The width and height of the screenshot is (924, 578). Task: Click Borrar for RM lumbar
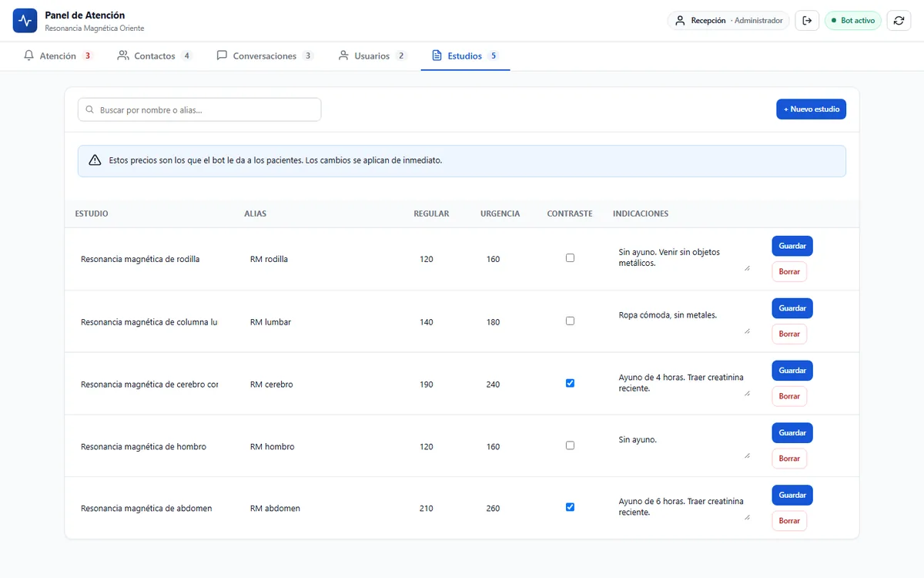[x=789, y=334]
